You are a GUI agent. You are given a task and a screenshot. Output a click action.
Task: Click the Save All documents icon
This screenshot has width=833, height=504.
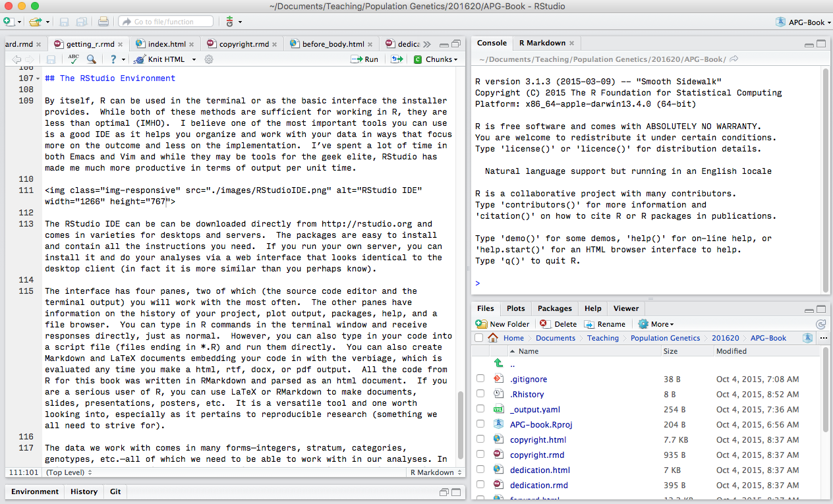[x=82, y=22]
